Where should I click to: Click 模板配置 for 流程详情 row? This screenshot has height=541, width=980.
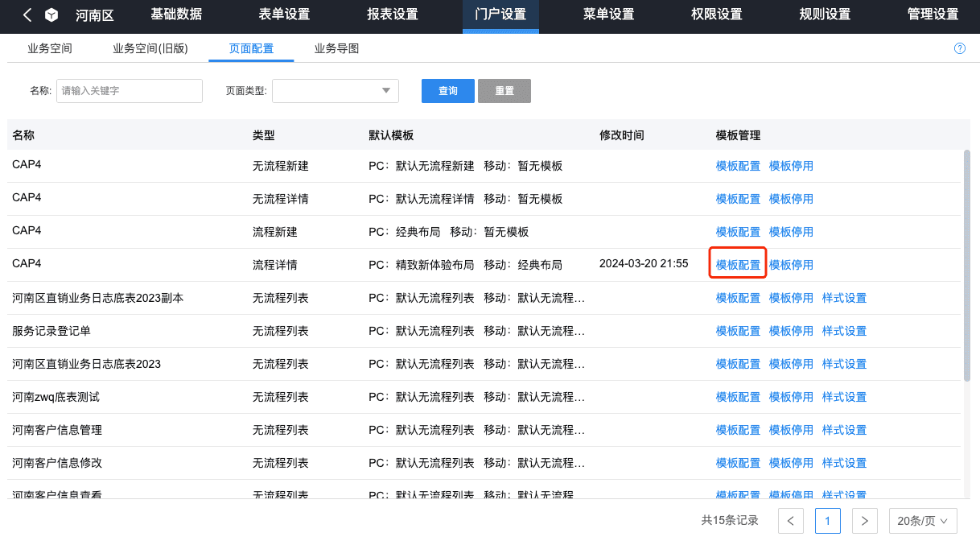(738, 265)
